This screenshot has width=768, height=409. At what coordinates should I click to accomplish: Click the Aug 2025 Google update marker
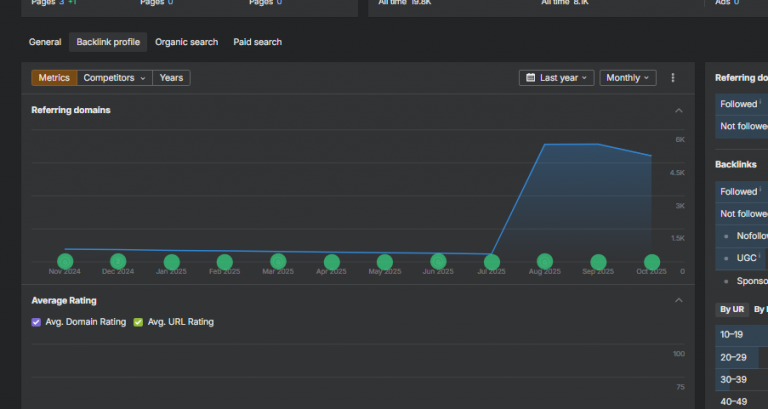545,262
